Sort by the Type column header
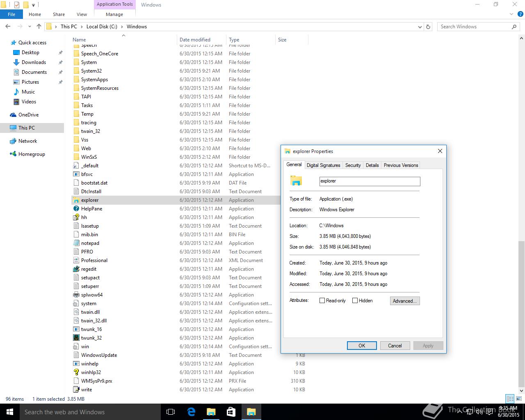 [251, 40]
